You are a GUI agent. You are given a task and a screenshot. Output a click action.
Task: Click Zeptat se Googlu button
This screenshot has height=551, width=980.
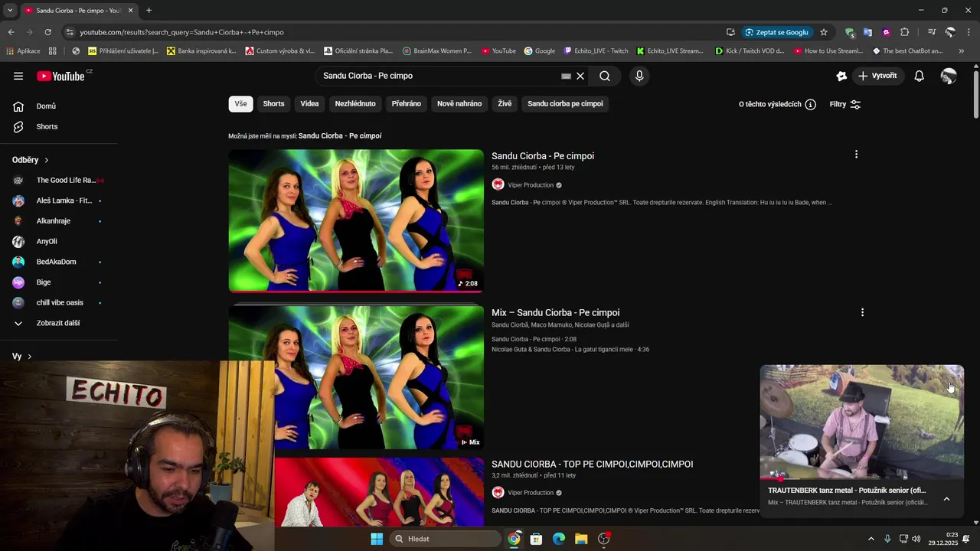tap(776, 32)
